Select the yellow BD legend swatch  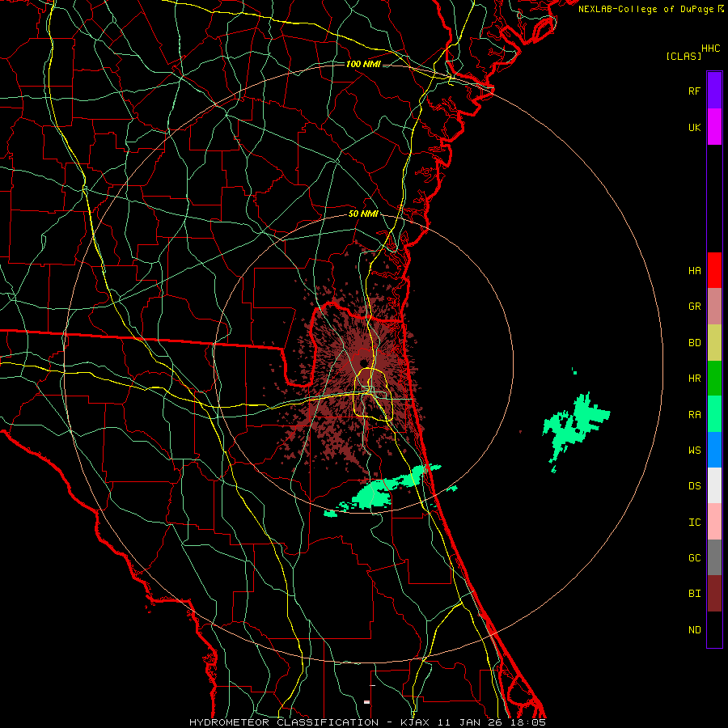[x=714, y=342]
